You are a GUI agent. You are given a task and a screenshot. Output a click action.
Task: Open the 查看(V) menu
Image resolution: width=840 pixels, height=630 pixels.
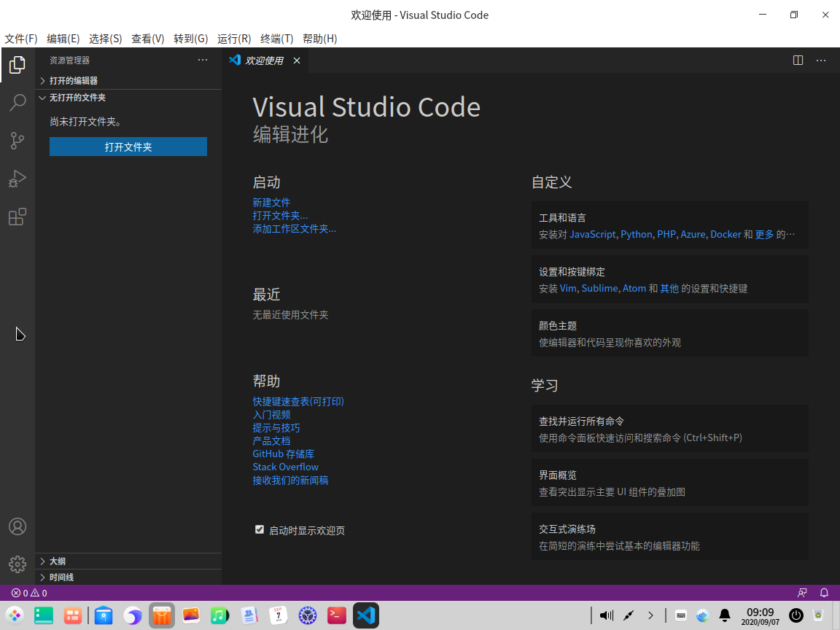click(148, 39)
